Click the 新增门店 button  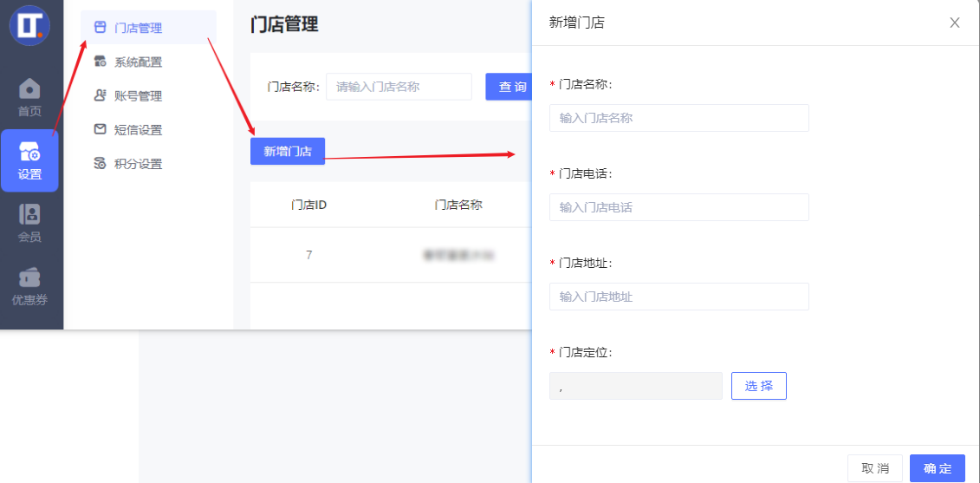288,152
